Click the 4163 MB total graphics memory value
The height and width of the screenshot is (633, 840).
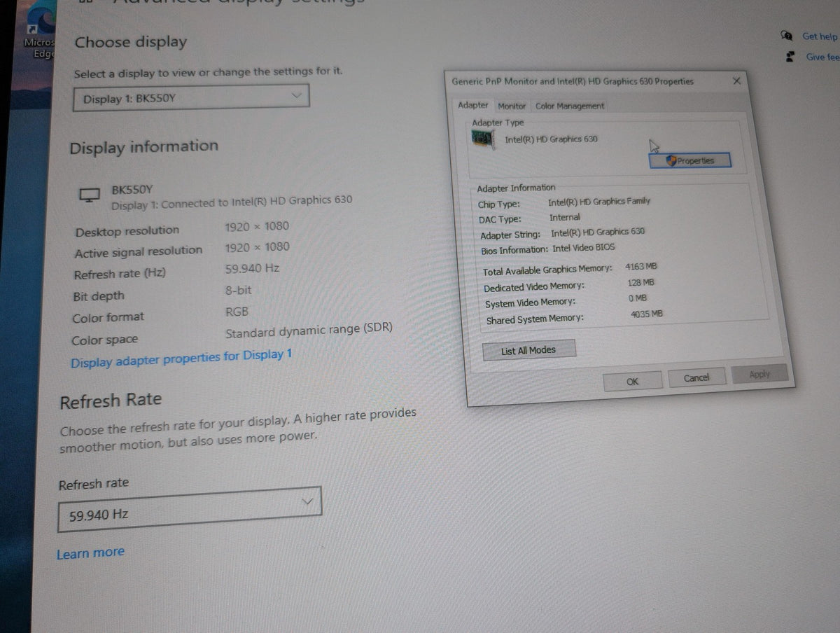click(x=641, y=267)
